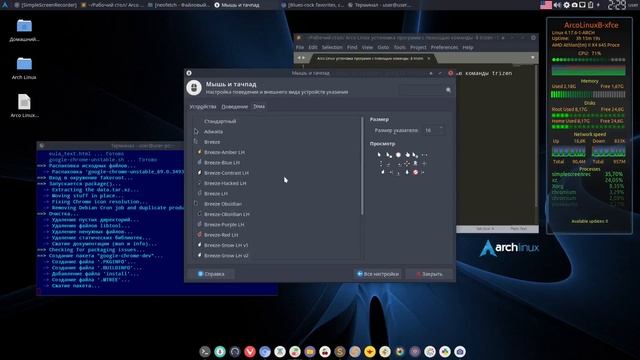
Task: Select Breeze-Snow LH v2 cursor theme
Action: coord(276,256)
